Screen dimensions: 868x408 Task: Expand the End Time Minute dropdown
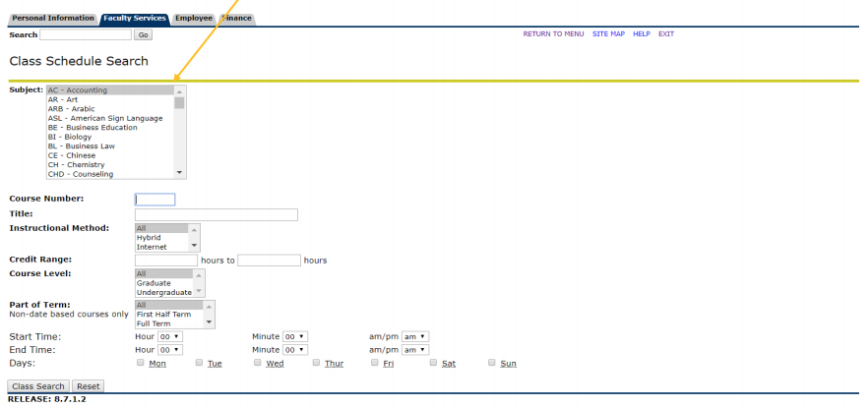point(295,349)
